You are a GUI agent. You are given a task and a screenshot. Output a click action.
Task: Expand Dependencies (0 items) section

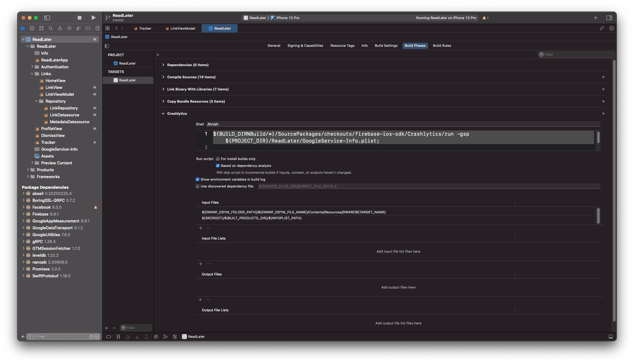click(x=163, y=65)
